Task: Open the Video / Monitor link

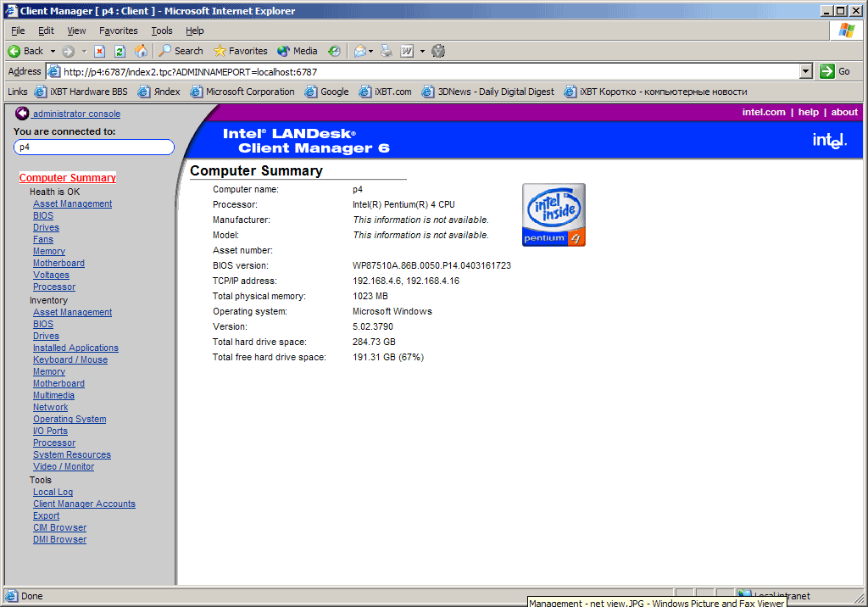Action: click(x=63, y=466)
